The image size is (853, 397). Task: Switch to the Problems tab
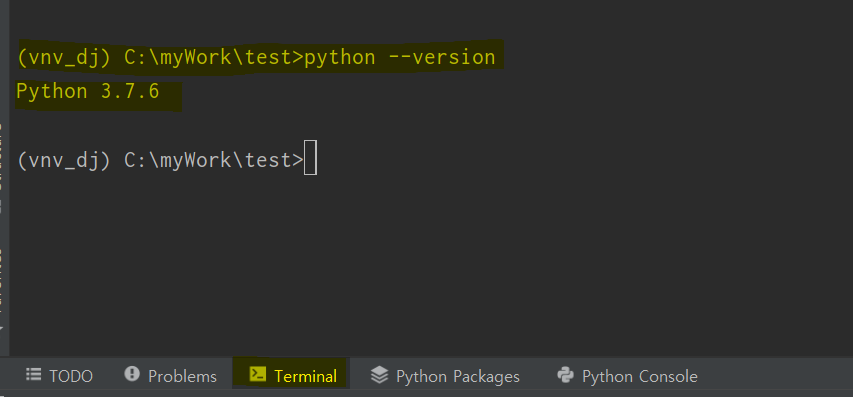(170, 375)
